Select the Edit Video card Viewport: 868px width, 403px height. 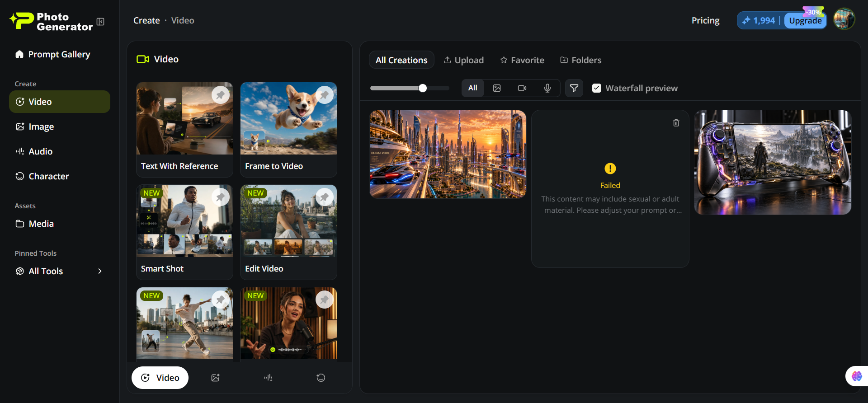[x=288, y=232]
